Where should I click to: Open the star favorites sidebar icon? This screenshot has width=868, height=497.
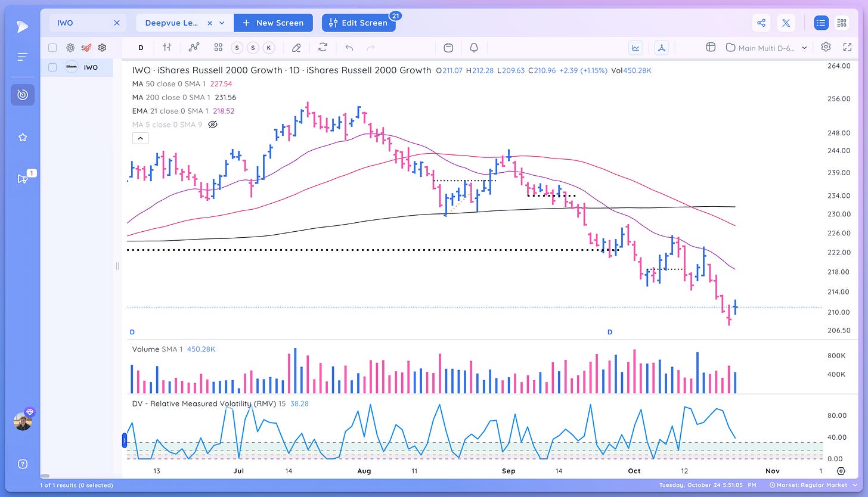[x=23, y=137]
